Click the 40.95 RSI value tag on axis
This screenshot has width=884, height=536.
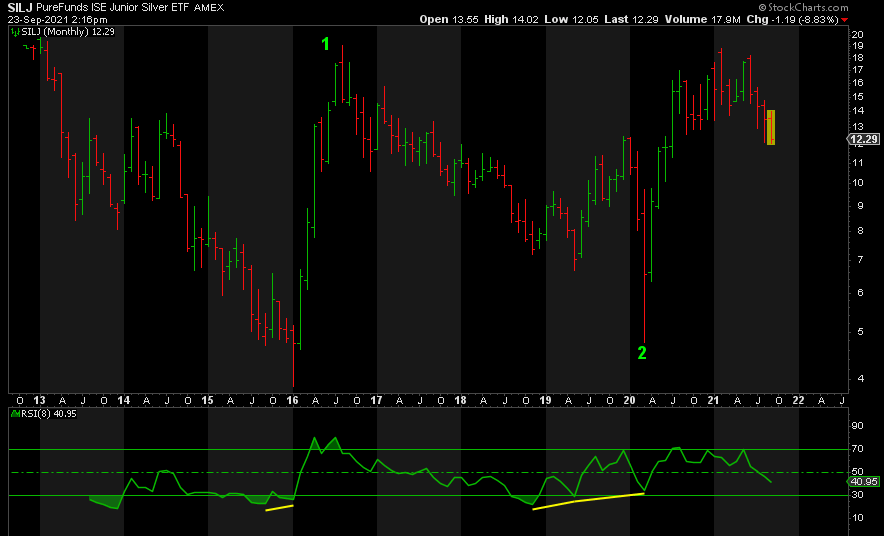864,481
